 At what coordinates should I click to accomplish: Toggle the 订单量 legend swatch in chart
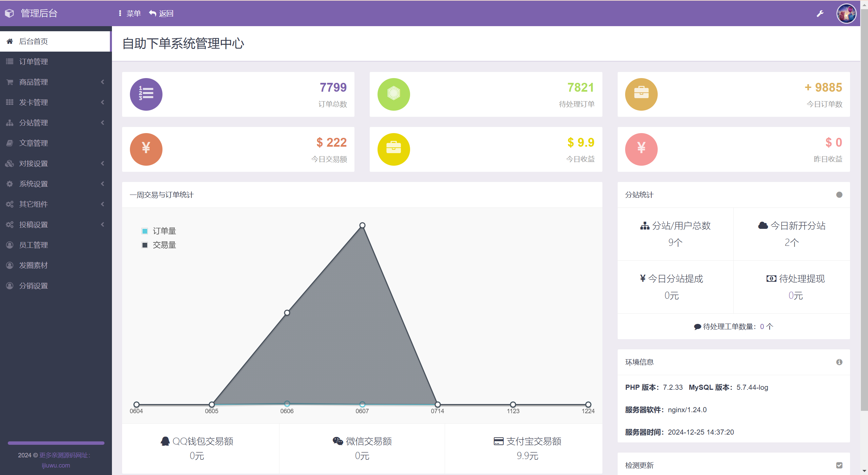click(145, 231)
